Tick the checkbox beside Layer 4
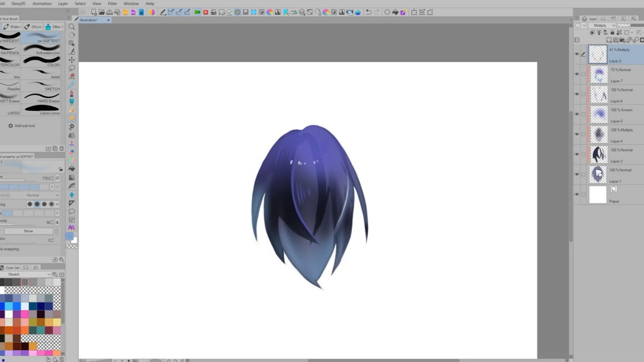This screenshot has height=362, width=644. pyautogui.click(x=584, y=134)
